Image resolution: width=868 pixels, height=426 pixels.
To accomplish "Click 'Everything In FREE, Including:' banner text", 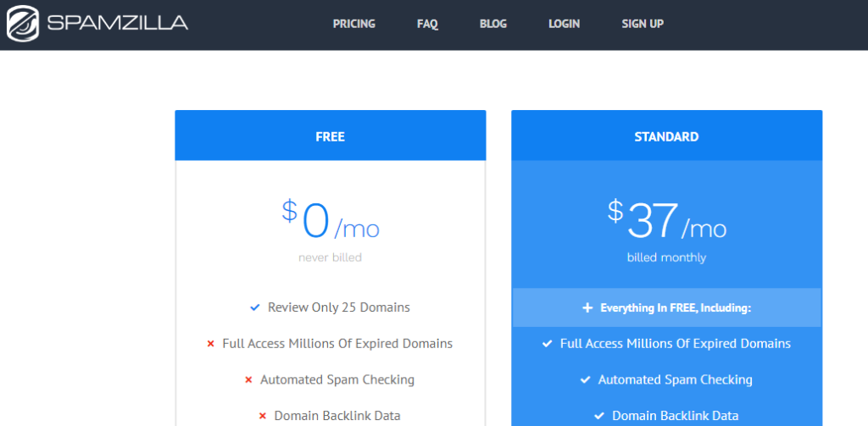I will pyautogui.click(x=676, y=308).
